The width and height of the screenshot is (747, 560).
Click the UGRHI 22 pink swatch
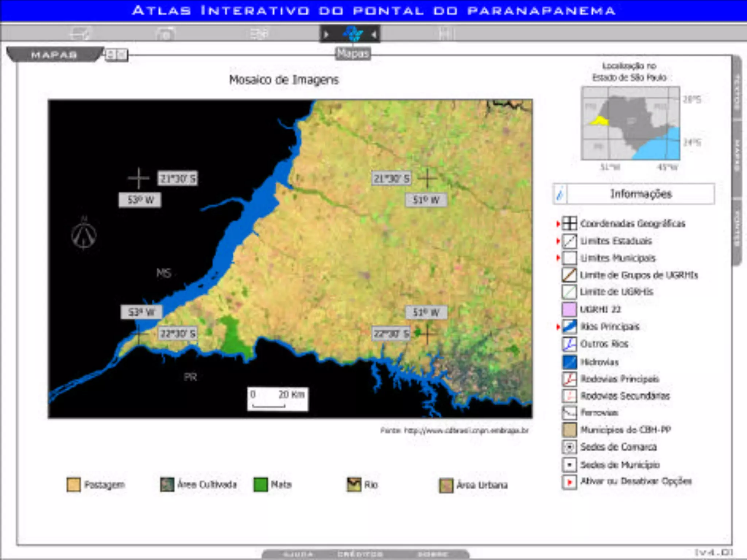click(569, 309)
